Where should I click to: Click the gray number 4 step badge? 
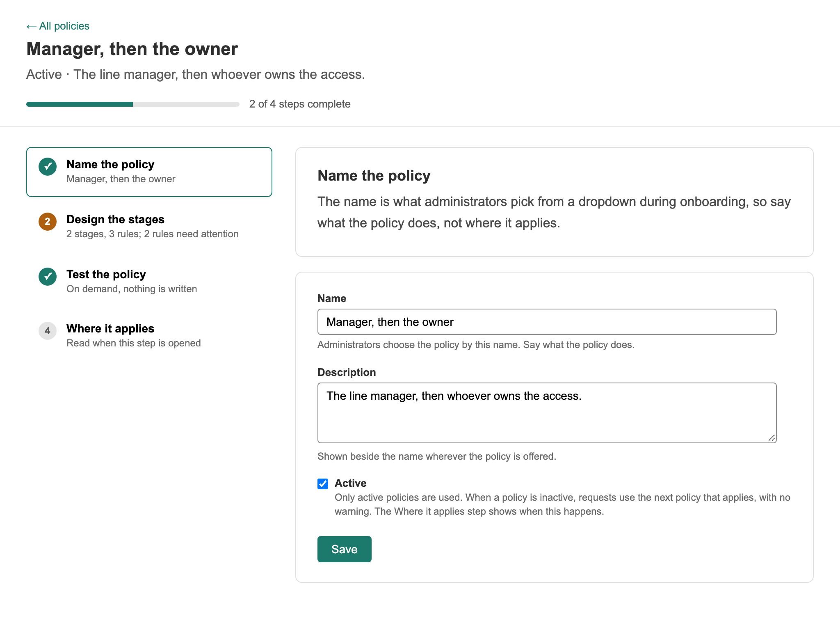tap(48, 331)
